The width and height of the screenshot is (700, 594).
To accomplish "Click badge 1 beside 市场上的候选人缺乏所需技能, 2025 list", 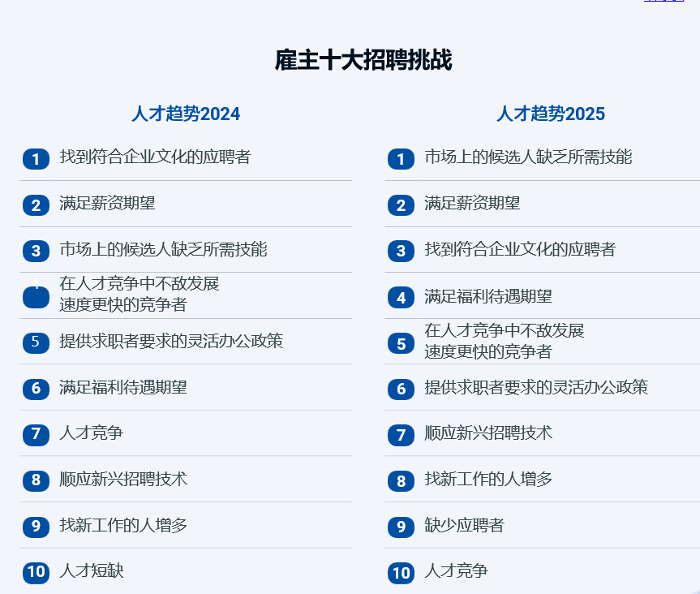I will [x=401, y=159].
